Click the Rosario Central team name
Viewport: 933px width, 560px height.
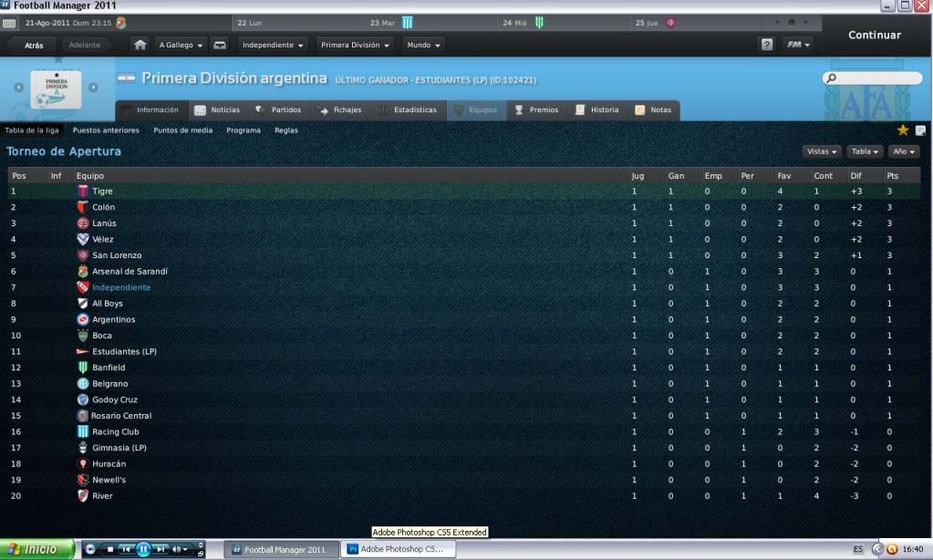click(x=121, y=416)
